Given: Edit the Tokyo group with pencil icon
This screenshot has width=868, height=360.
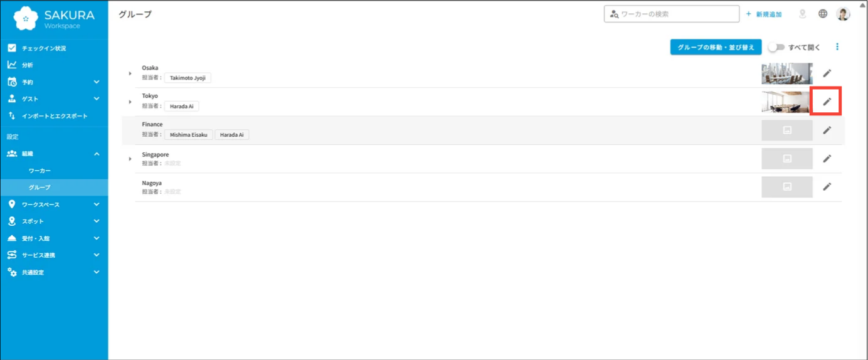Looking at the screenshot, I should [827, 102].
